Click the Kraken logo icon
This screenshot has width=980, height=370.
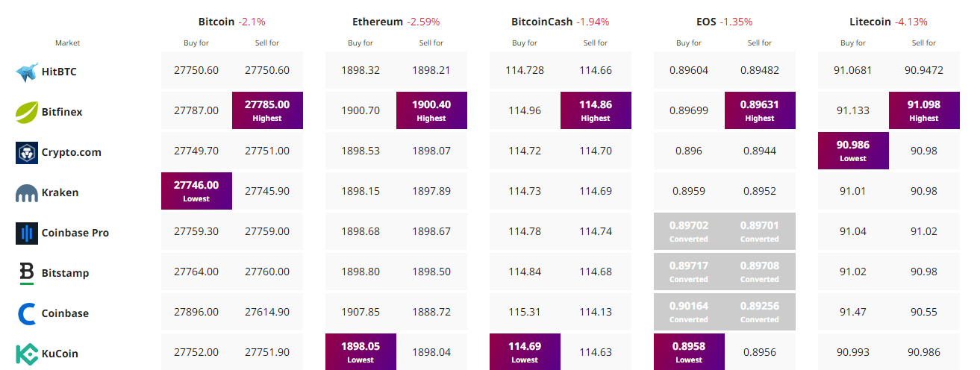[x=27, y=193]
